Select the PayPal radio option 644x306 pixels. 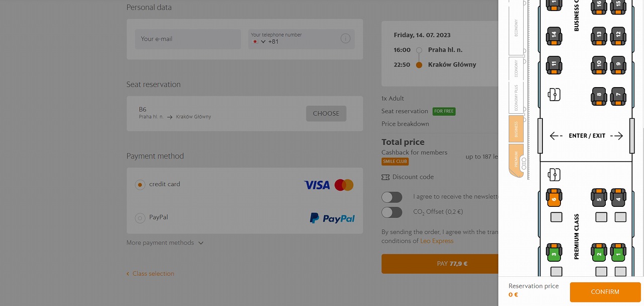tap(140, 218)
